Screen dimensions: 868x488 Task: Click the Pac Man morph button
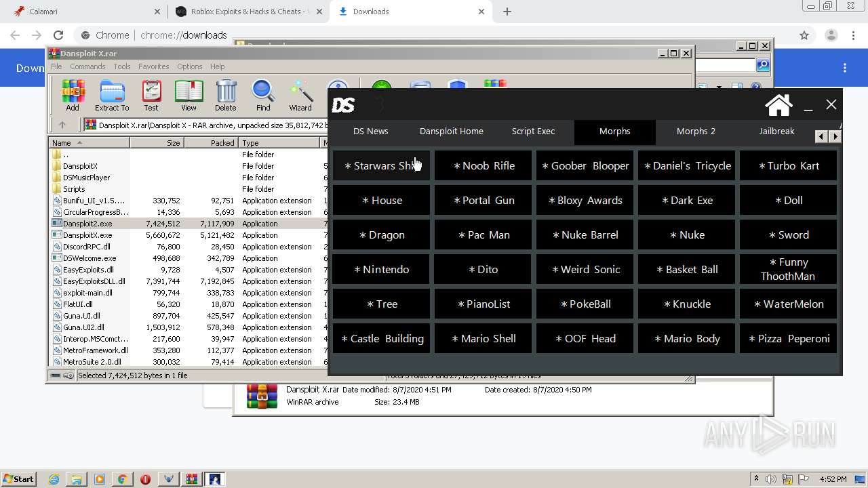(483, 235)
